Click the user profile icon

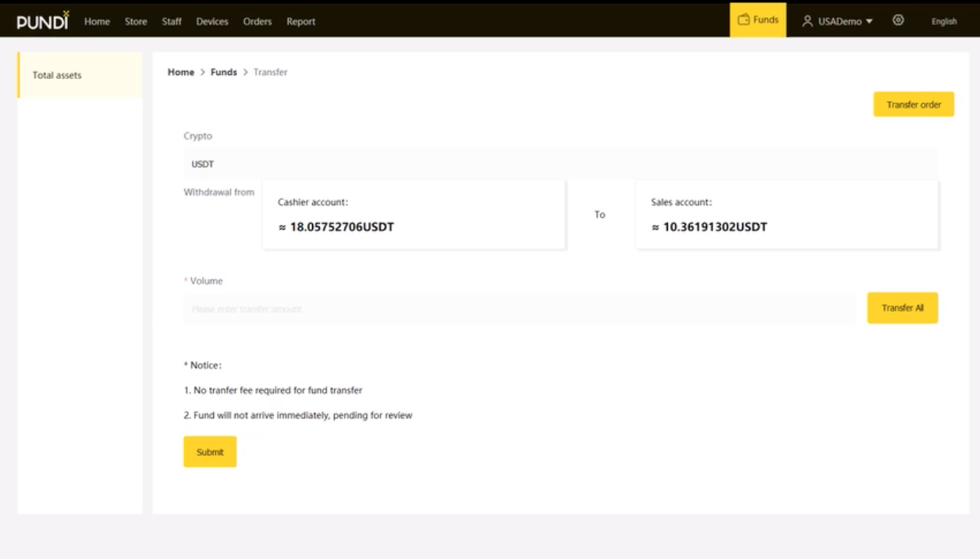tap(808, 21)
